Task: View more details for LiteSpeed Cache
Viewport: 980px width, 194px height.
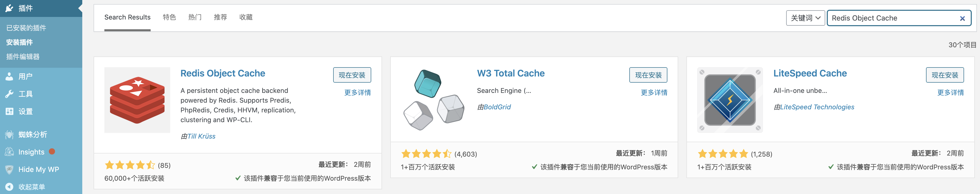Action: [950, 92]
